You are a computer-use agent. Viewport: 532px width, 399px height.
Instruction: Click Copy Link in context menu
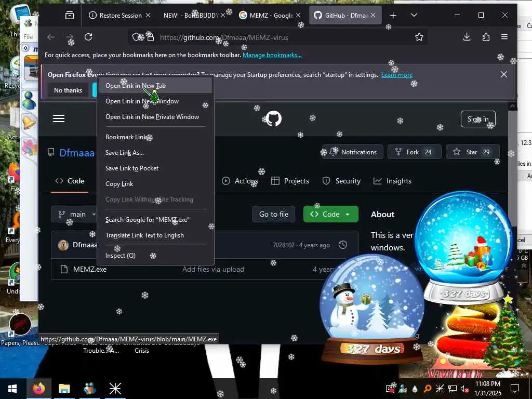click(x=155, y=184)
